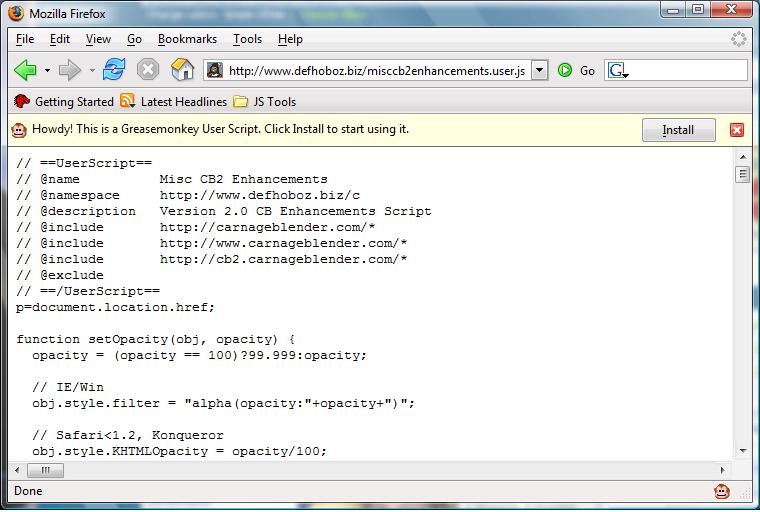The image size is (760, 512).
Task: Go to the Home page icon
Action: pos(182,70)
